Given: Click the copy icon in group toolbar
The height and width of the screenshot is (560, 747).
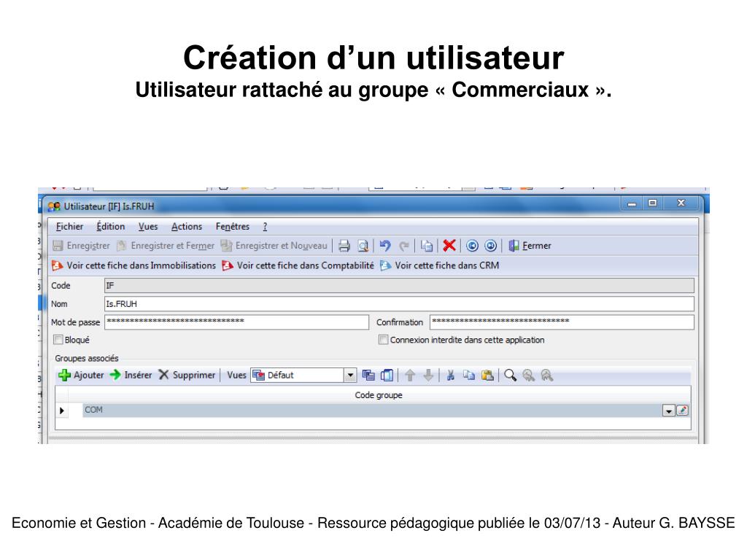Looking at the screenshot, I should (x=469, y=376).
